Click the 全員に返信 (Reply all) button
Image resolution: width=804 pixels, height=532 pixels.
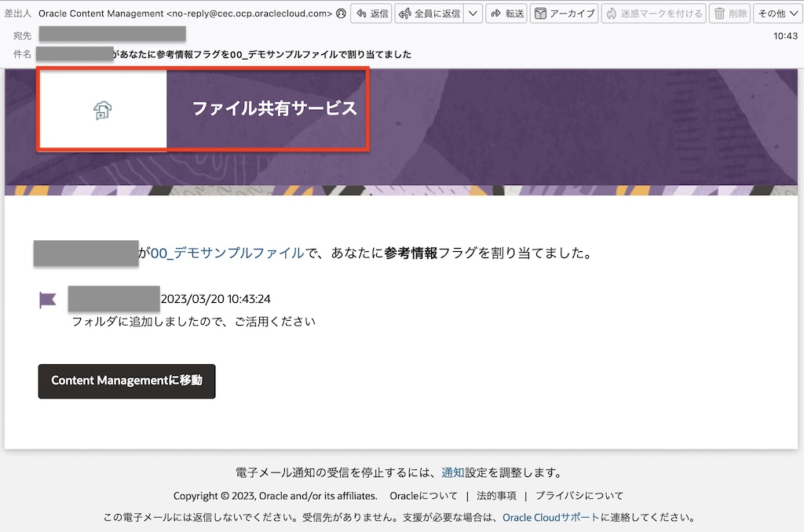tap(429, 13)
